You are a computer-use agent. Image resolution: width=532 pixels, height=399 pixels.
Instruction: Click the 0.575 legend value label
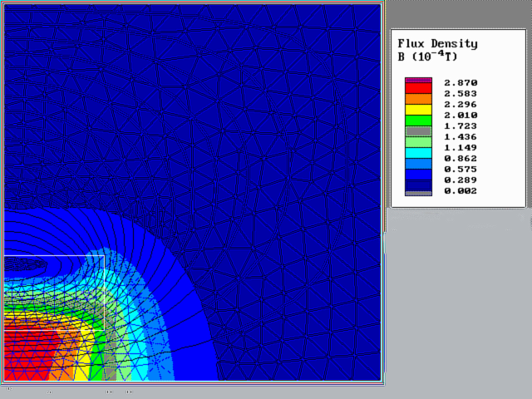(x=461, y=169)
